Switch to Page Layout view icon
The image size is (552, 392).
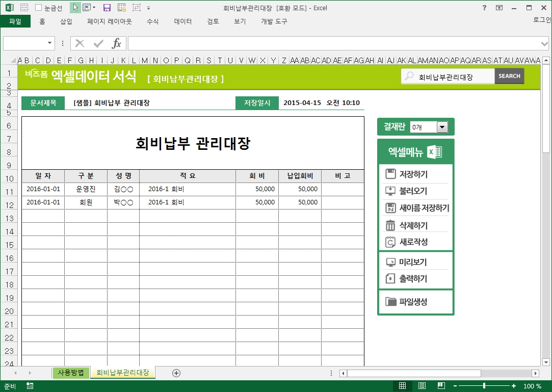(x=422, y=386)
